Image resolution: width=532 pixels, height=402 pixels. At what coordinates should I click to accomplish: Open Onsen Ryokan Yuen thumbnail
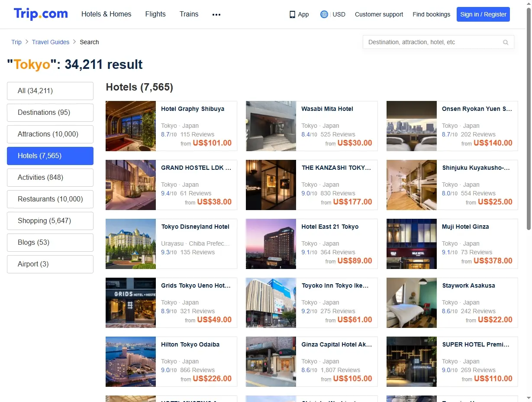412,126
